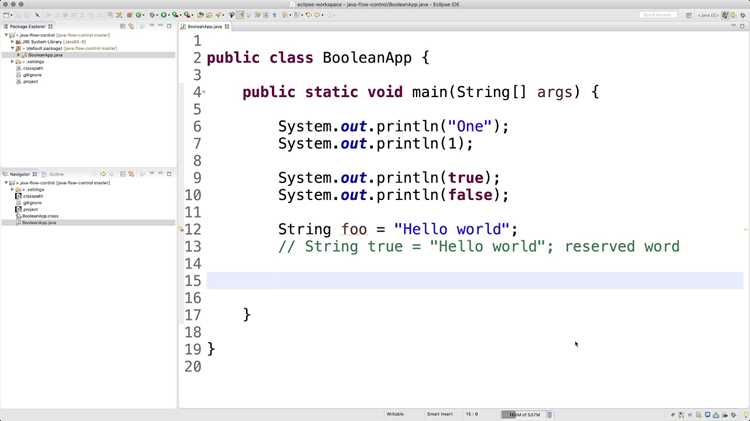This screenshot has width=750, height=421.
Task: Maximize the Navigator view
Action: tap(169, 174)
